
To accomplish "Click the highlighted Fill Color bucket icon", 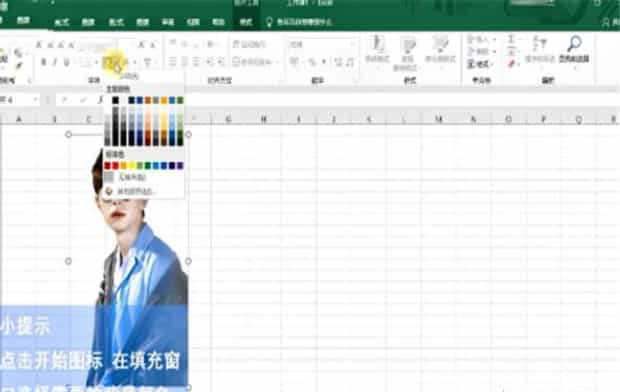I will [x=109, y=62].
